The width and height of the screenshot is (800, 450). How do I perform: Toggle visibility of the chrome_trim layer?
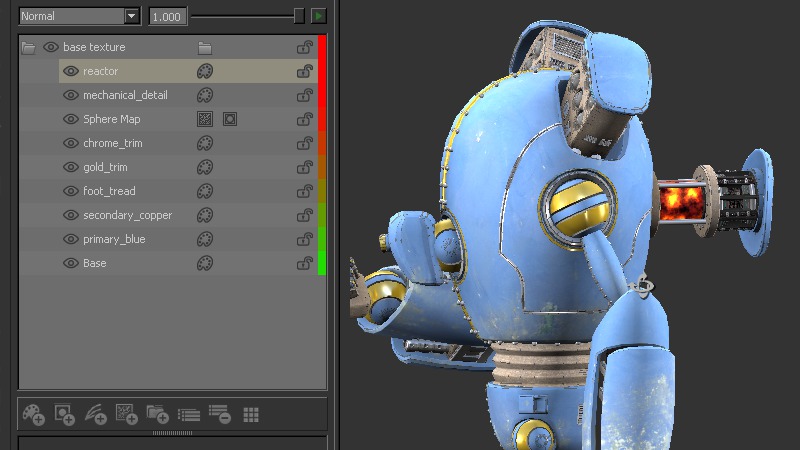71,143
